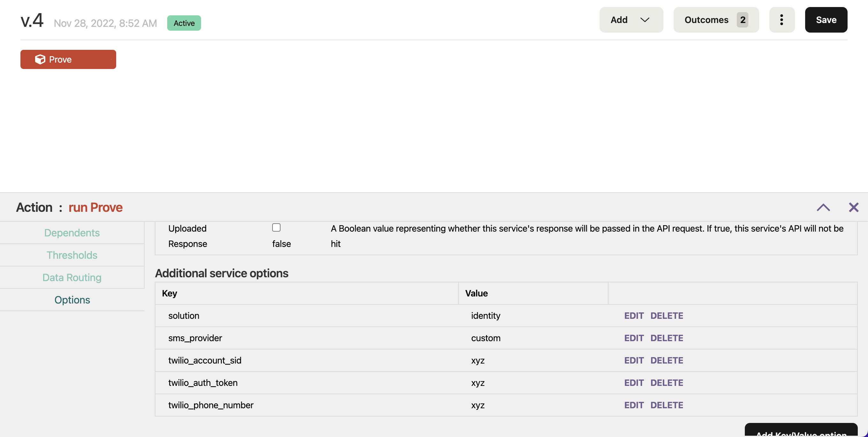Toggle the Uploaded Response checkbox

pos(276,227)
